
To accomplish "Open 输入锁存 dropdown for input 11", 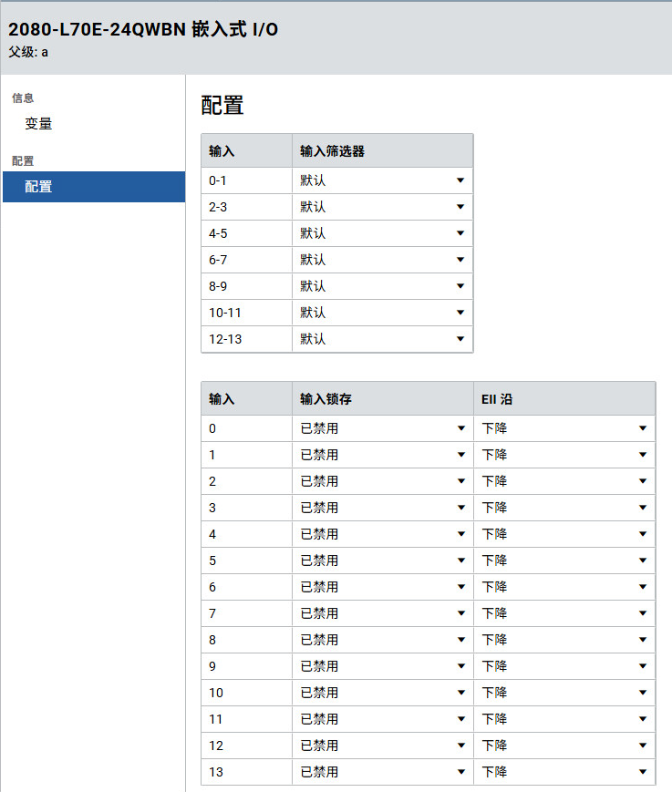I will click(x=383, y=719).
